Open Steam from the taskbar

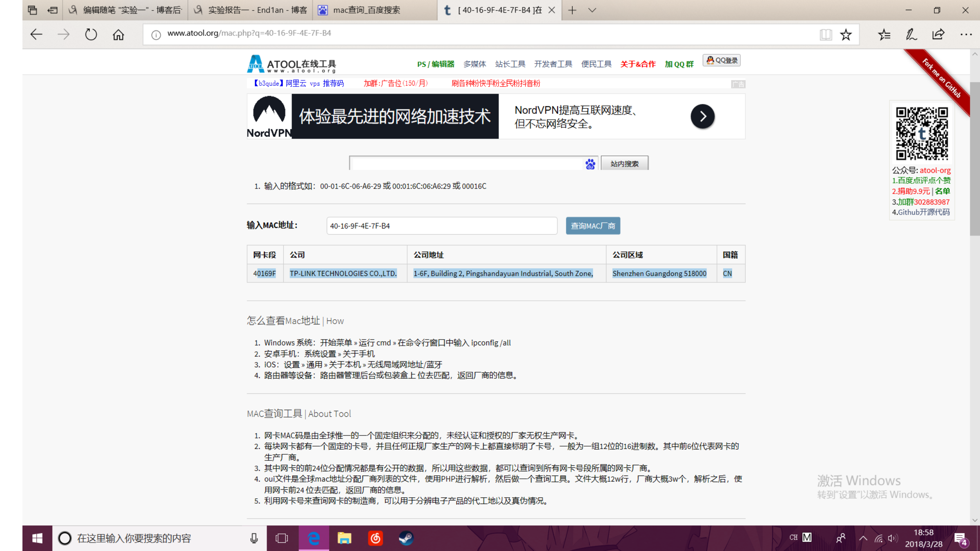(406, 538)
